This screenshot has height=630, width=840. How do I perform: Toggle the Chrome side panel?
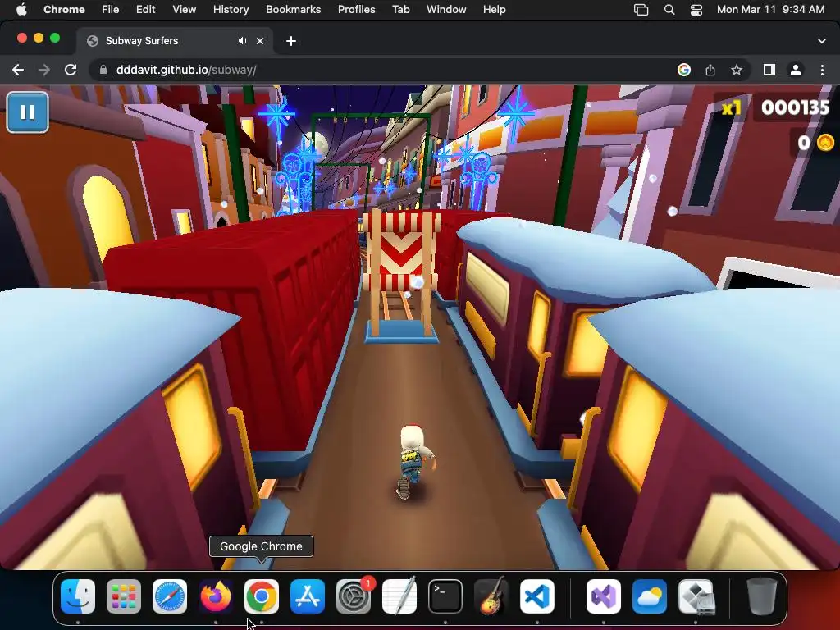tap(769, 71)
